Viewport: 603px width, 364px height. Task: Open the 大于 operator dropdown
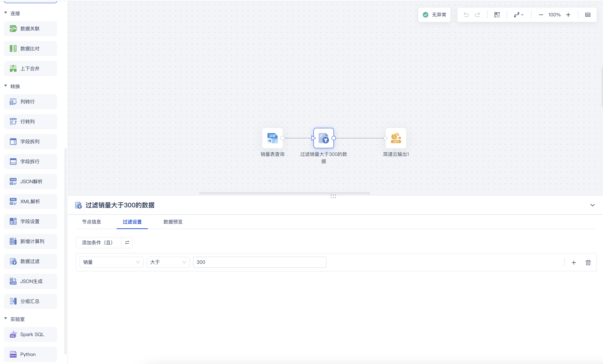point(168,262)
